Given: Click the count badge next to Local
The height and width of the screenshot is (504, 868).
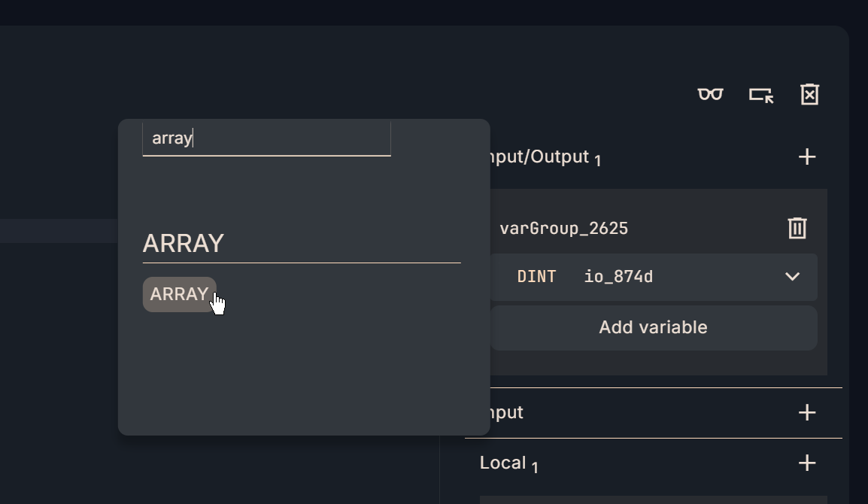Looking at the screenshot, I should 535,468.
